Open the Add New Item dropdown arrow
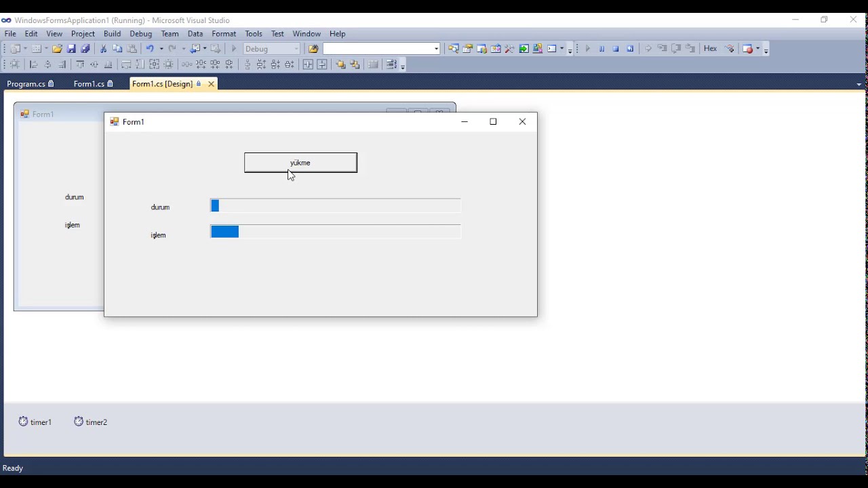This screenshot has width=868, height=488. tap(46, 49)
